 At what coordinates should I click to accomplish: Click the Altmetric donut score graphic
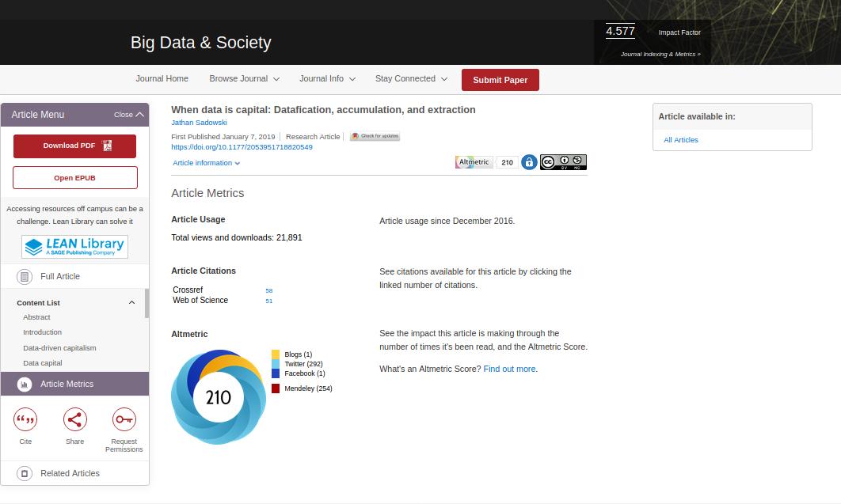(219, 396)
